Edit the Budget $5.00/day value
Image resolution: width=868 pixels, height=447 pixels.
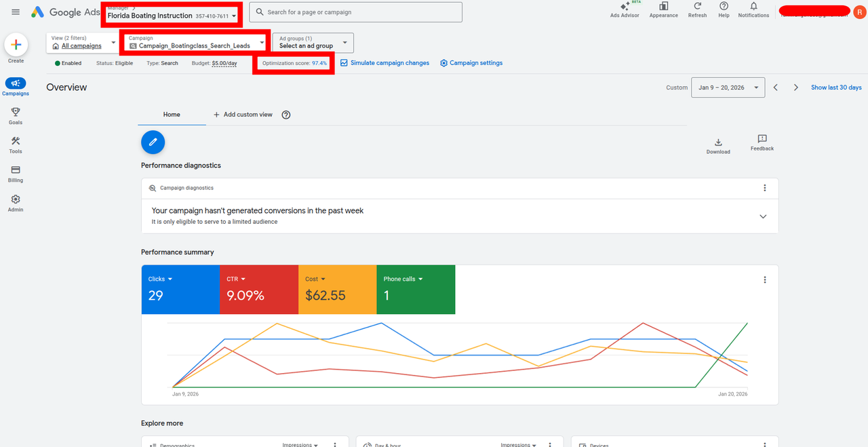(x=224, y=63)
